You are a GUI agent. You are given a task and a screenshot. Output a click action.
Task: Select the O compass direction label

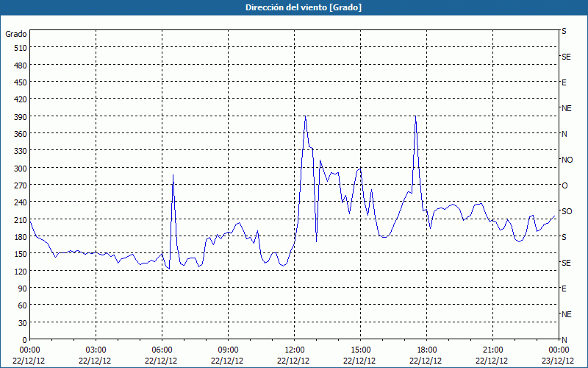(564, 185)
